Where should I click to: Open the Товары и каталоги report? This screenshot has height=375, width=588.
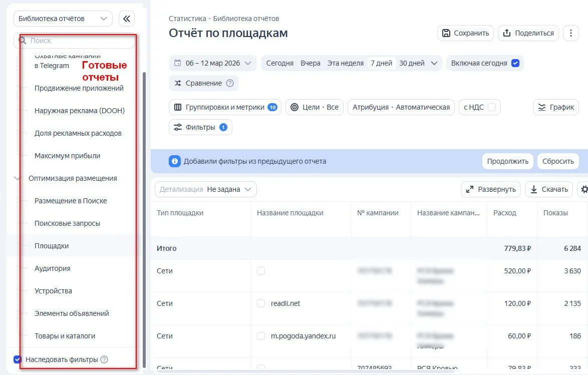(x=65, y=336)
